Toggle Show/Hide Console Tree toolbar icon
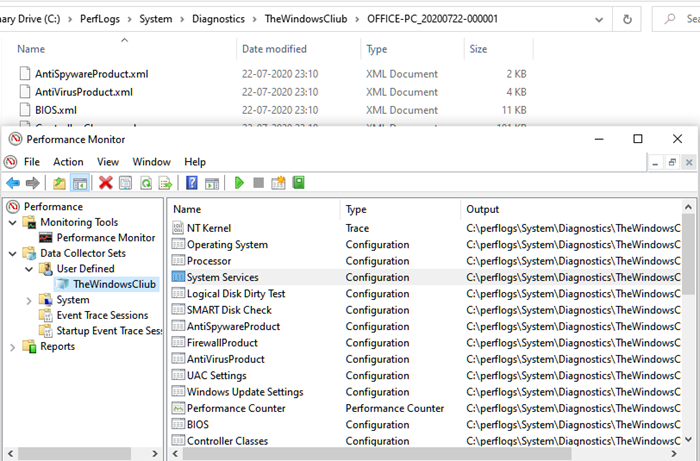700x461 pixels. coord(79,183)
